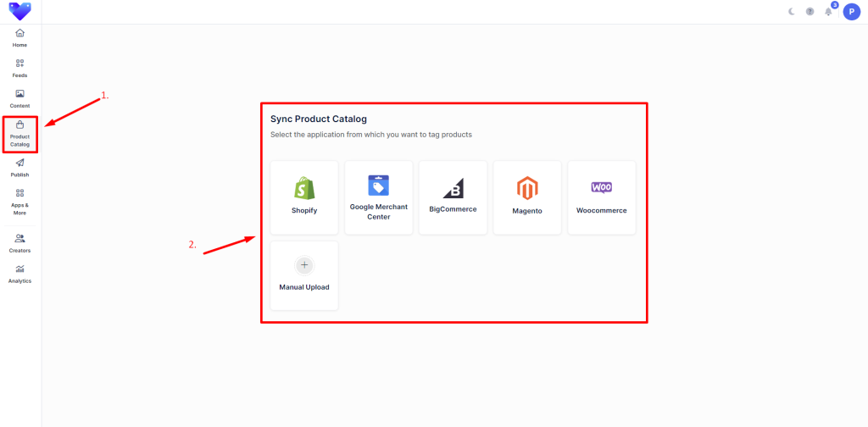Click the heart logo at top left
Image resolution: width=868 pixels, height=427 pixels.
[x=20, y=11]
